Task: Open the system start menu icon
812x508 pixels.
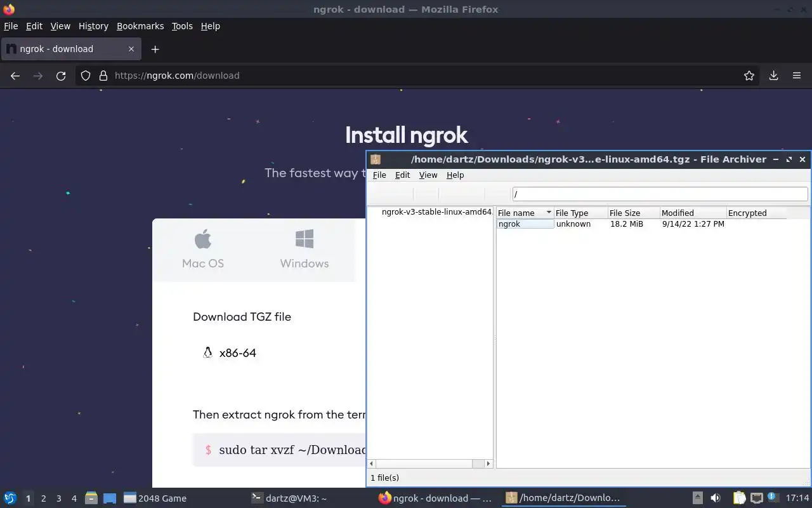Action: coord(10,498)
